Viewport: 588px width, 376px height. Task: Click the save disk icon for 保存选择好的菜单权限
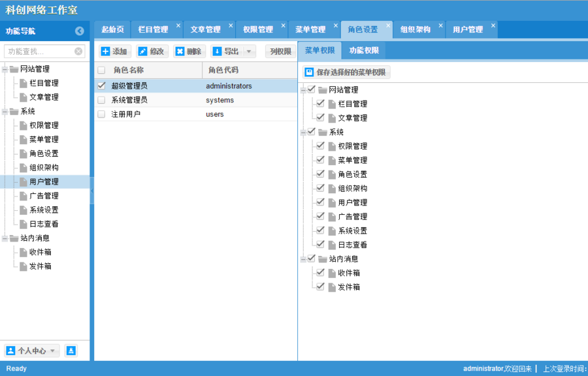pyautogui.click(x=309, y=72)
